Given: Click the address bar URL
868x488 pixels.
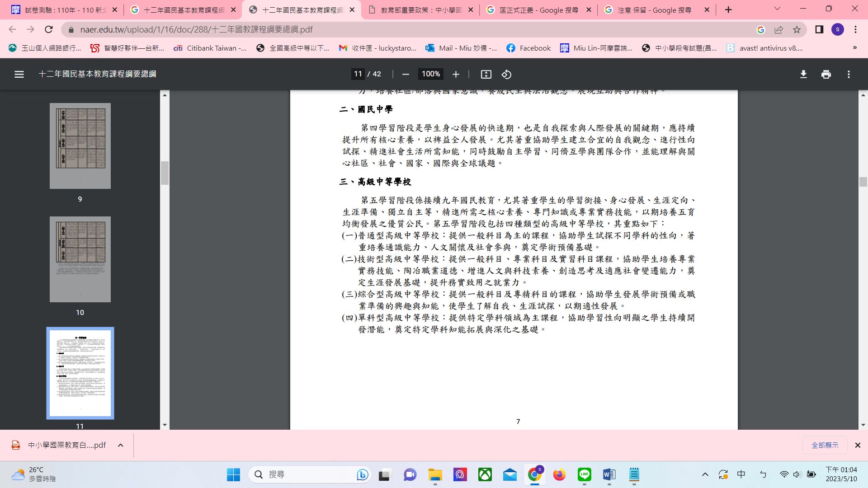Looking at the screenshot, I should [196, 29].
